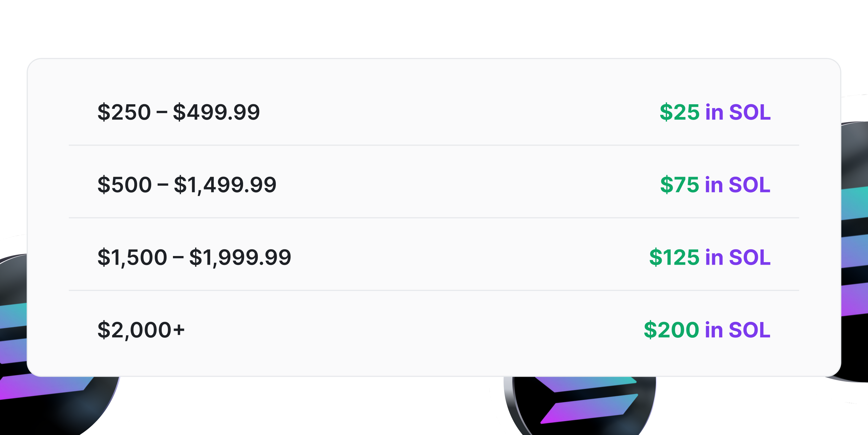The height and width of the screenshot is (435, 868).
Task: Select the $1,500 – $1,999.99 tier text
Action: 194,257
